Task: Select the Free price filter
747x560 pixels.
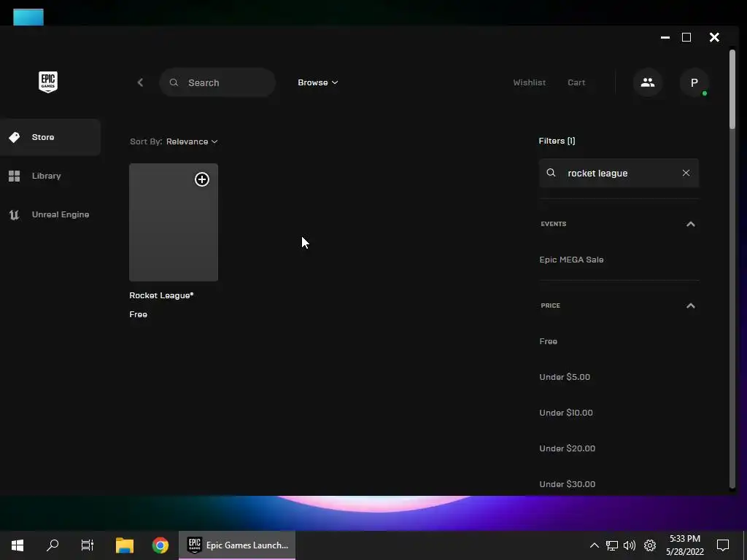Action: (x=548, y=341)
